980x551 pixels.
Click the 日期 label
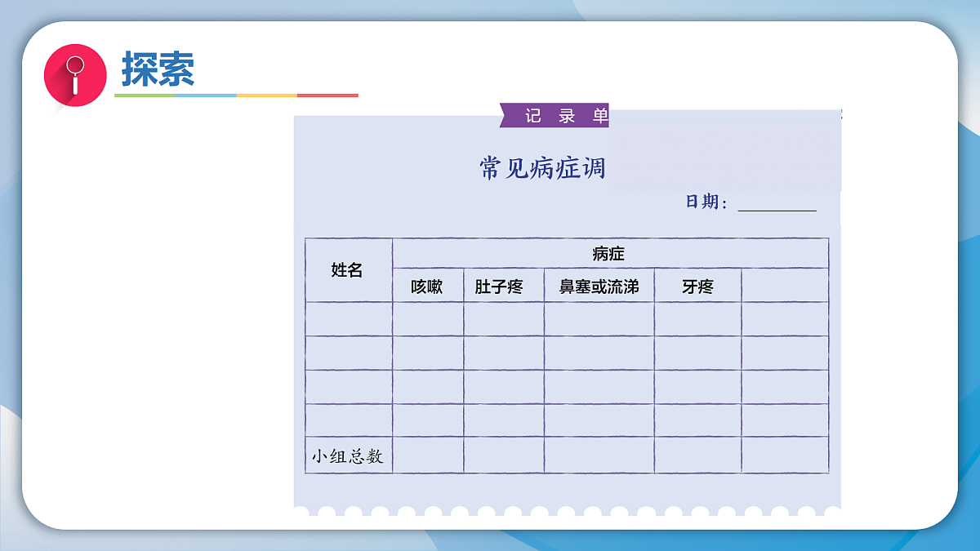[706, 202]
